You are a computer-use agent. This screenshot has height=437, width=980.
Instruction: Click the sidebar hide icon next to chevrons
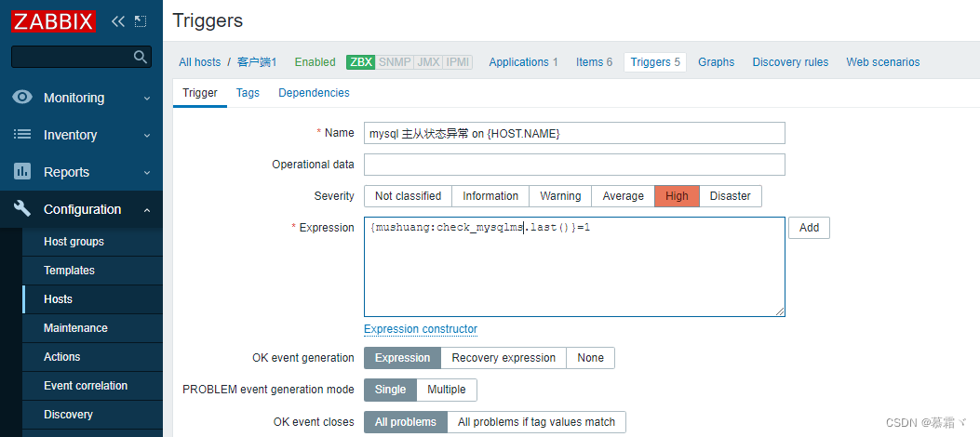141,21
